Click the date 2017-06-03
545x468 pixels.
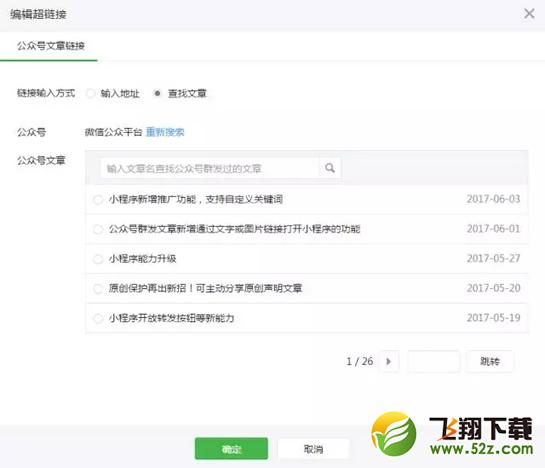493,199
